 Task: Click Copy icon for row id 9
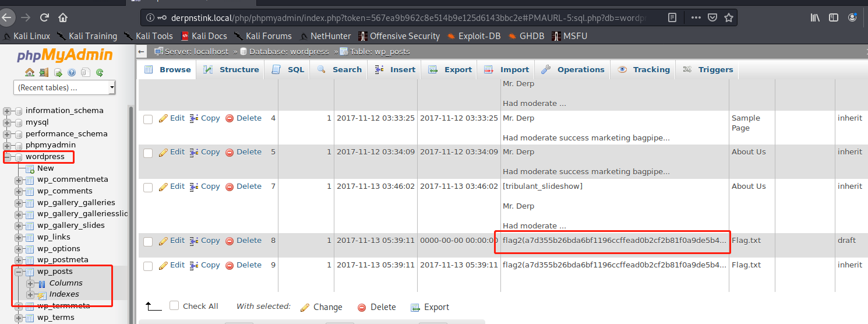pos(194,265)
